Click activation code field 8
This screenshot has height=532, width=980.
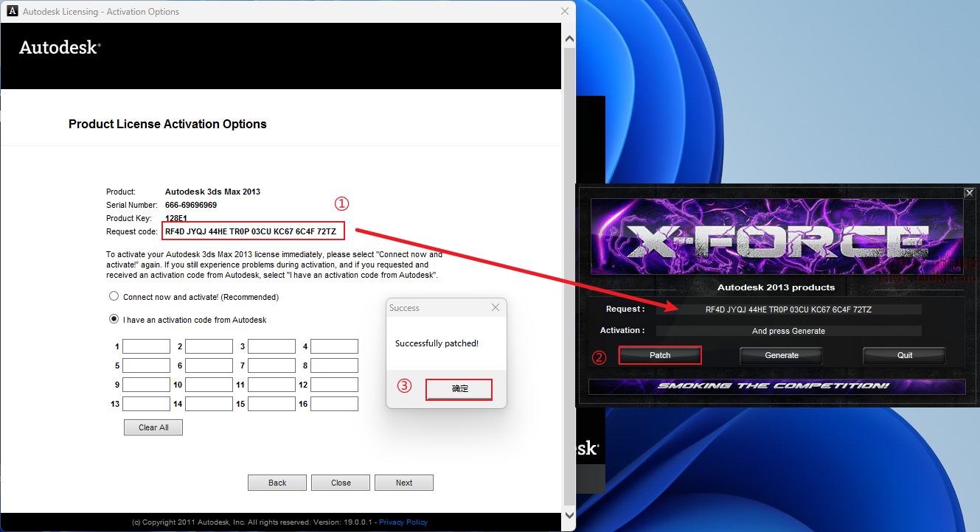tap(334, 365)
